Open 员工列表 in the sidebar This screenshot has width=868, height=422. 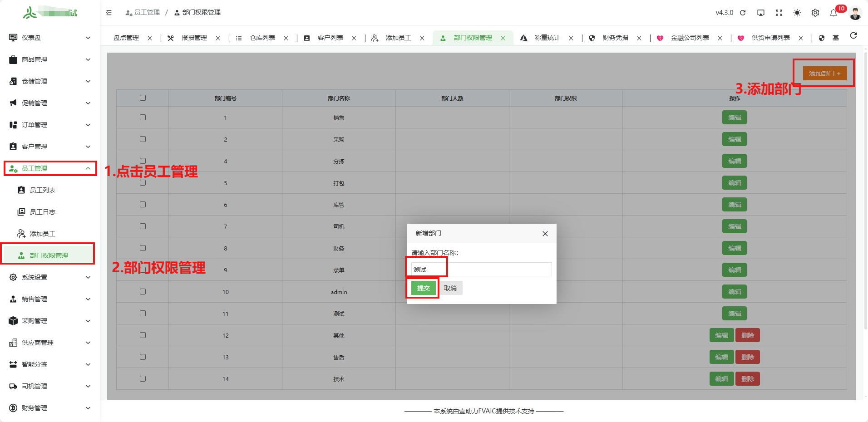tap(43, 190)
